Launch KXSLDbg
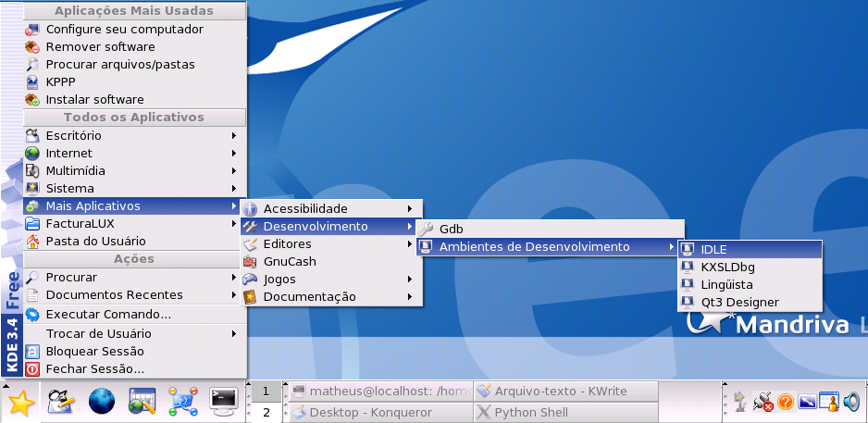The image size is (868, 423). click(x=750, y=267)
